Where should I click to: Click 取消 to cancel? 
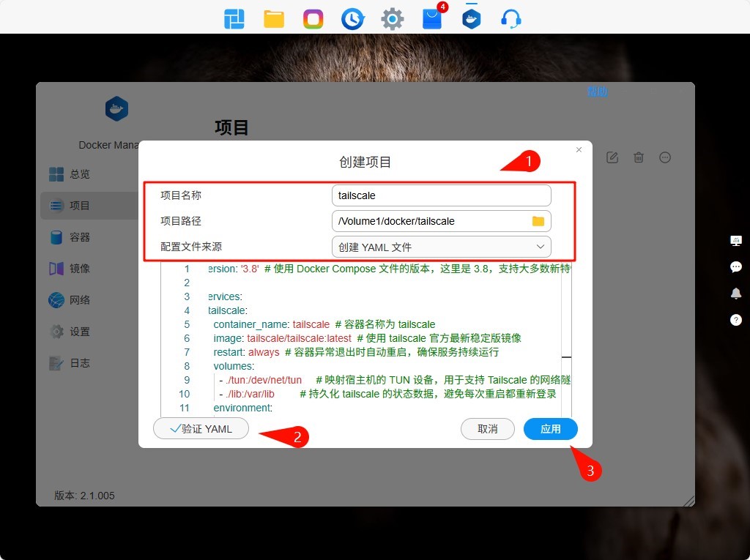point(487,429)
